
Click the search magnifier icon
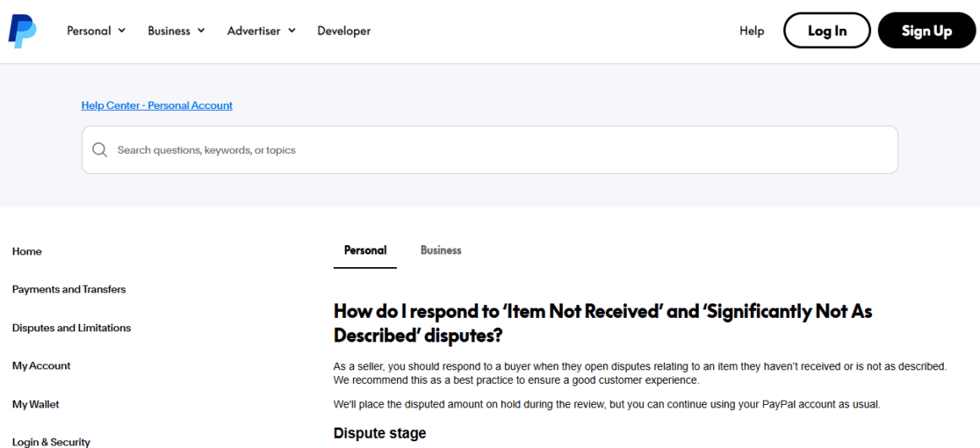click(x=100, y=150)
